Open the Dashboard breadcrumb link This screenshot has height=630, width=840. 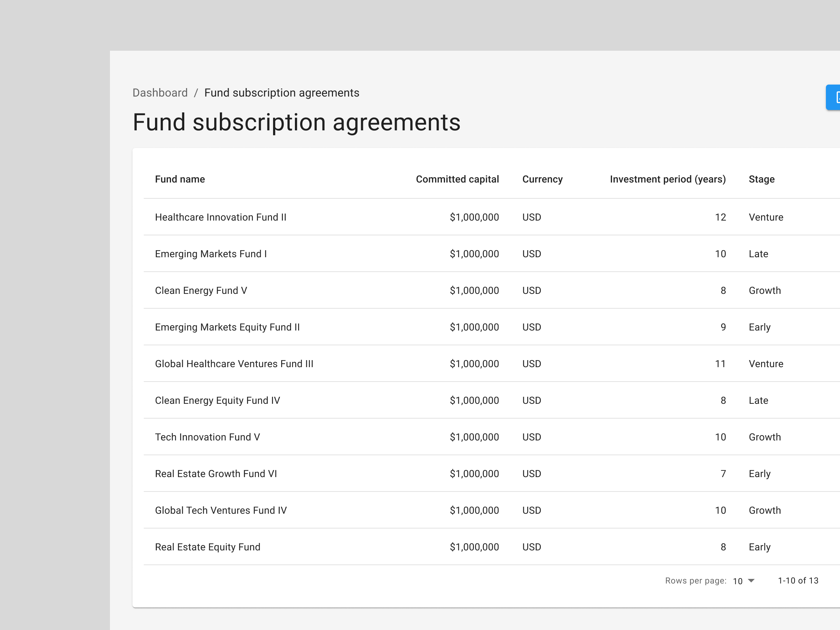[160, 93]
